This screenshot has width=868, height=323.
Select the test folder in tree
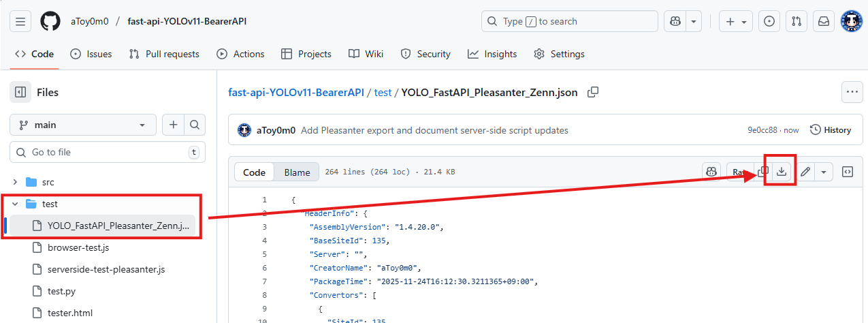[x=50, y=204]
